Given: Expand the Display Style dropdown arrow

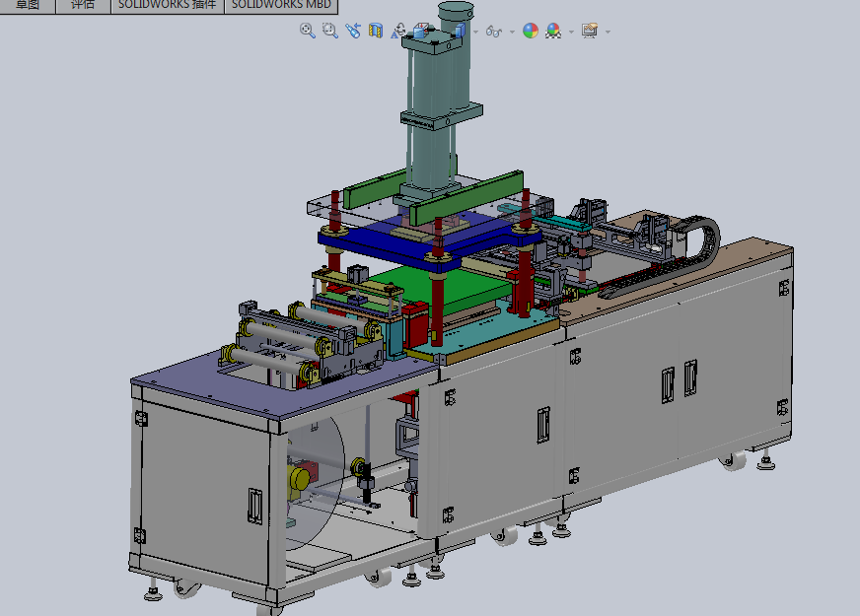Looking at the screenshot, I should point(475,32).
